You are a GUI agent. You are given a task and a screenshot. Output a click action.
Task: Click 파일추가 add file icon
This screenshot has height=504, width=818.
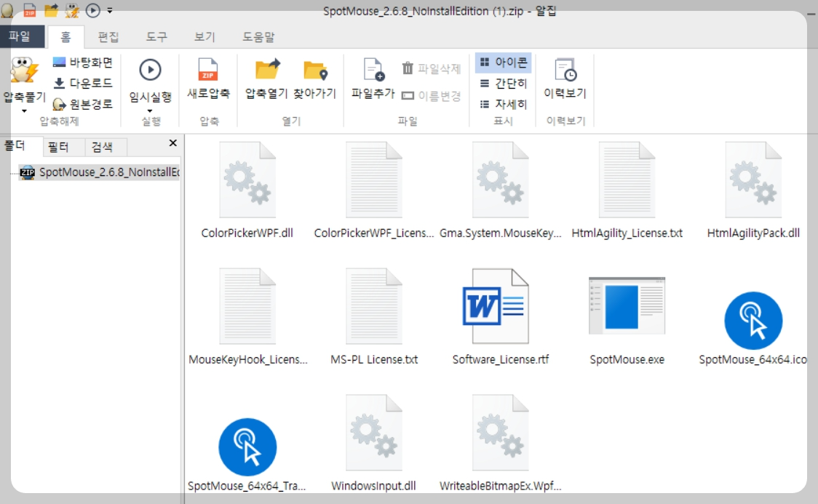373,70
